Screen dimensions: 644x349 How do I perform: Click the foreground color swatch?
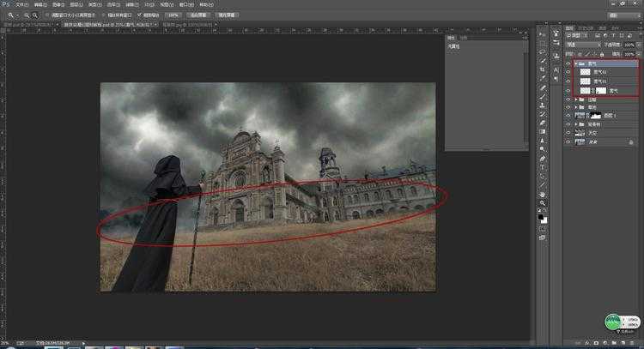click(542, 218)
